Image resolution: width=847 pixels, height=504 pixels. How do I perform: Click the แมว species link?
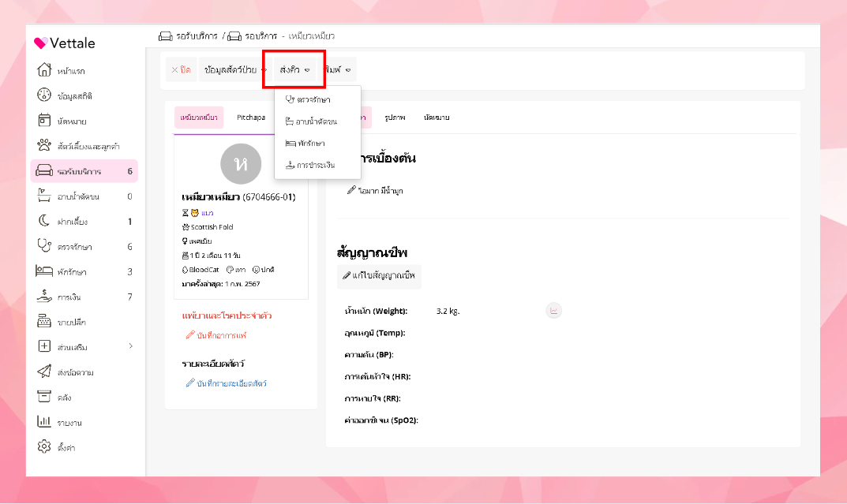(208, 213)
